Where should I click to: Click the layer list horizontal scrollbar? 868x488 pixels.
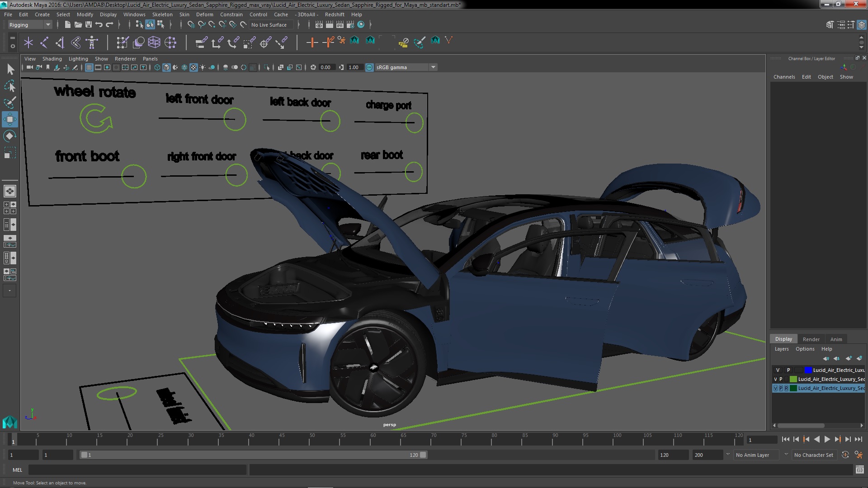(801, 425)
